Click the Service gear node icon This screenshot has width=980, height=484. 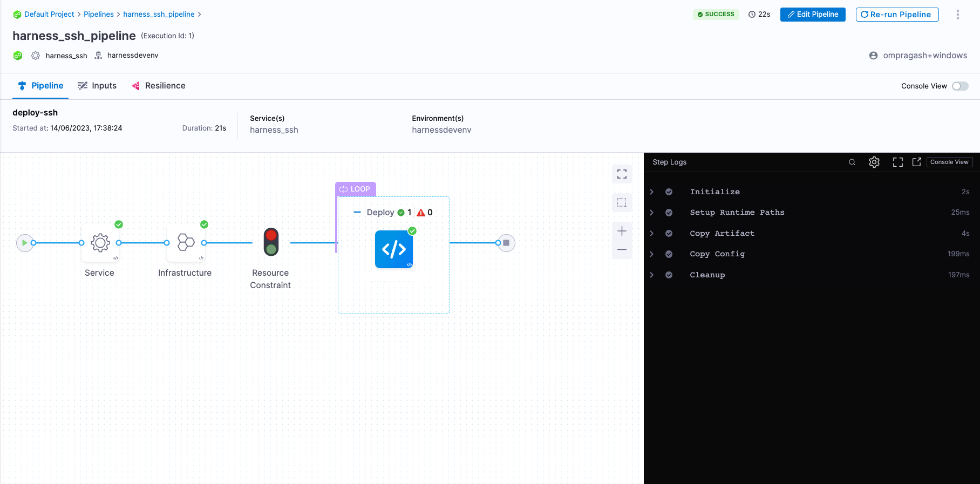click(100, 243)
